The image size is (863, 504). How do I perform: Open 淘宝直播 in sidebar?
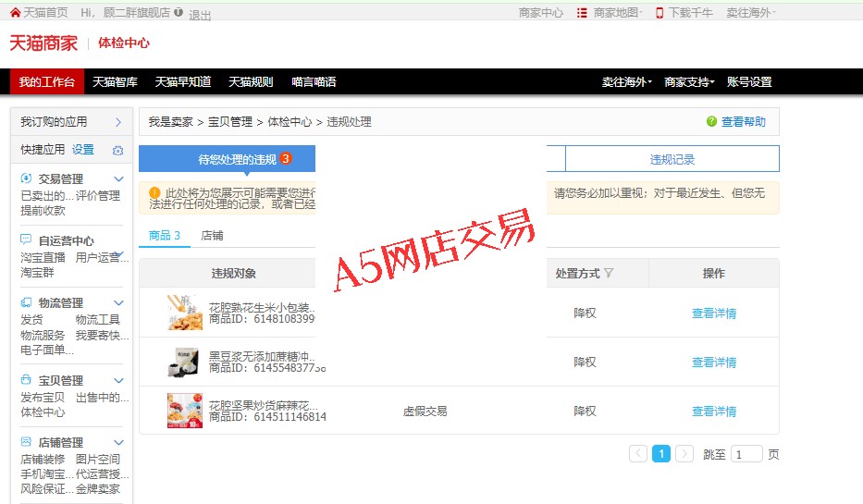click(x=43, y=257)
